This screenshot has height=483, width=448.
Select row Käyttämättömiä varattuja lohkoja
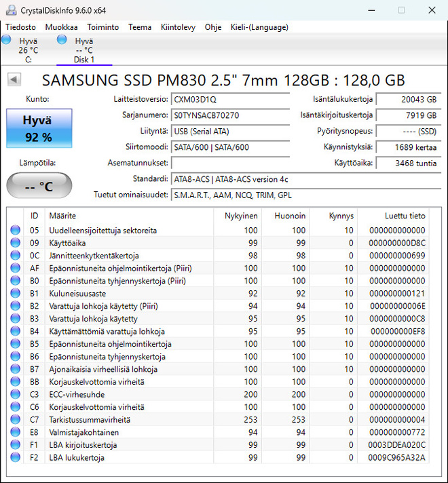218,331
